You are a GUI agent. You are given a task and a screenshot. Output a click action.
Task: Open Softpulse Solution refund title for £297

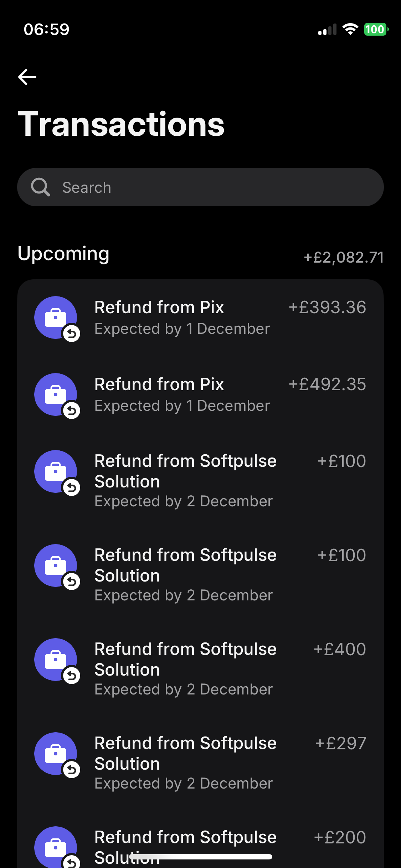185,753
